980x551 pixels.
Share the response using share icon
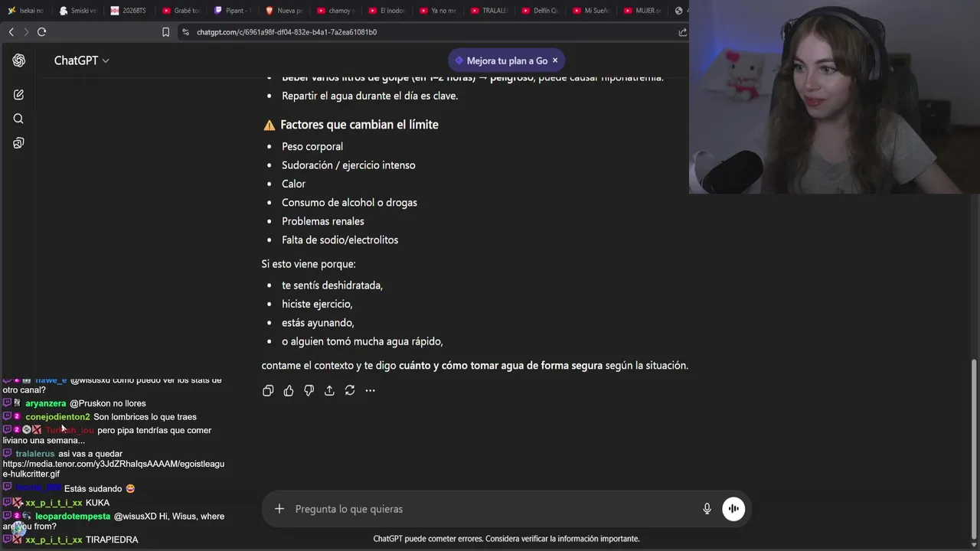tap(329, 390)
